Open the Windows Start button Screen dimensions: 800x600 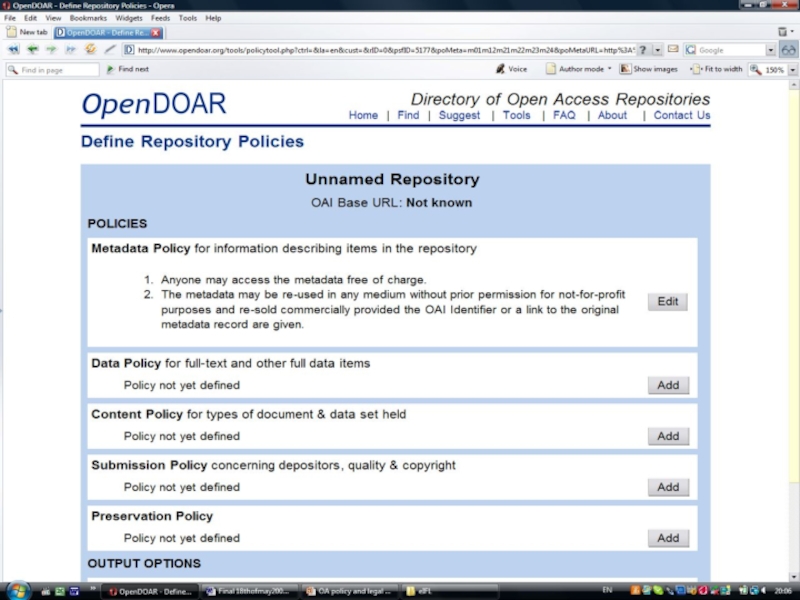coord(17,590)
